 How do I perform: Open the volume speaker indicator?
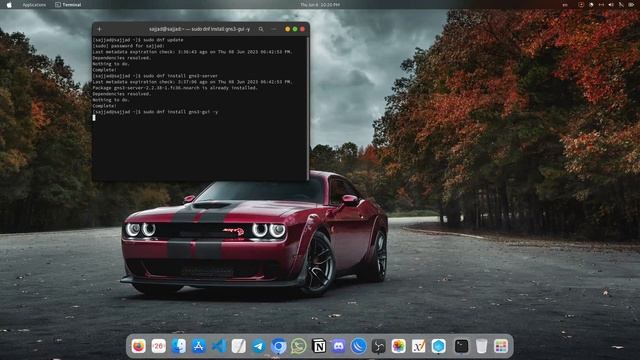click(611, 5)
